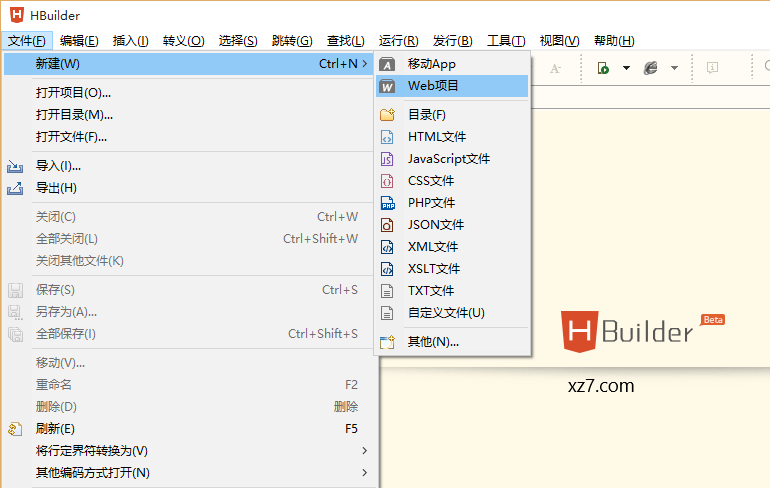Open the 选择(S) menu

tap(238, 41)
